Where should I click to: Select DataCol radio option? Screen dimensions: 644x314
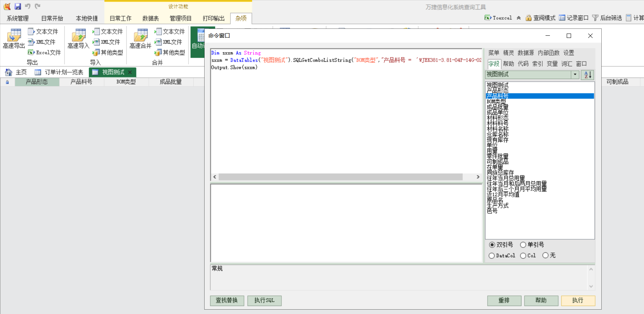tap(502, 256)
